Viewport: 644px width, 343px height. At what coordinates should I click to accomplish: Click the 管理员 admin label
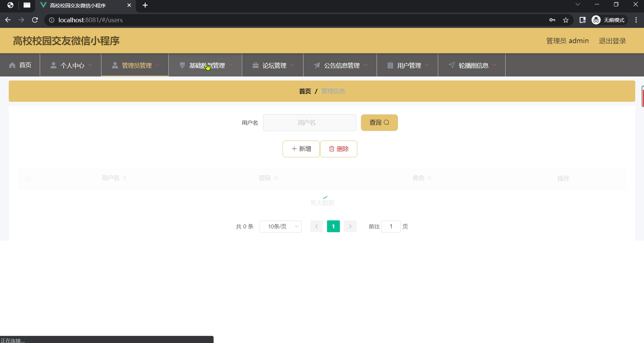[568, 41]
